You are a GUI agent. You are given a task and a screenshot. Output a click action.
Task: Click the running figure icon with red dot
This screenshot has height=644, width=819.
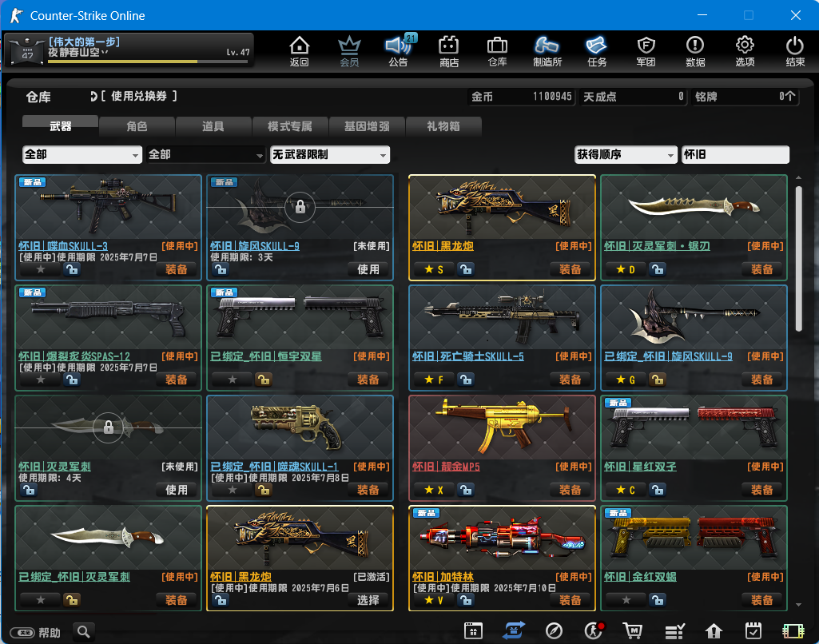point(594,631)
